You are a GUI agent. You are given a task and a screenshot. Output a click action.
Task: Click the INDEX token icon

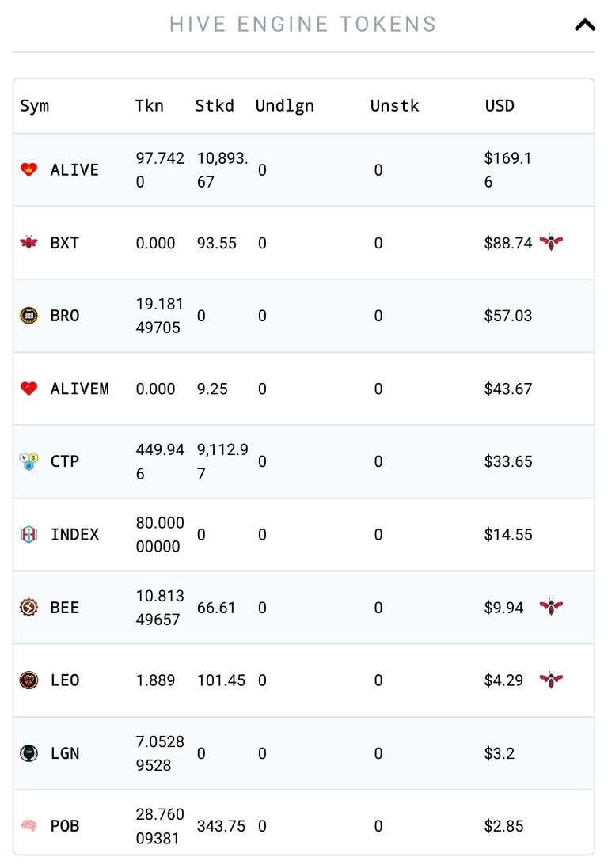point(28,534)
